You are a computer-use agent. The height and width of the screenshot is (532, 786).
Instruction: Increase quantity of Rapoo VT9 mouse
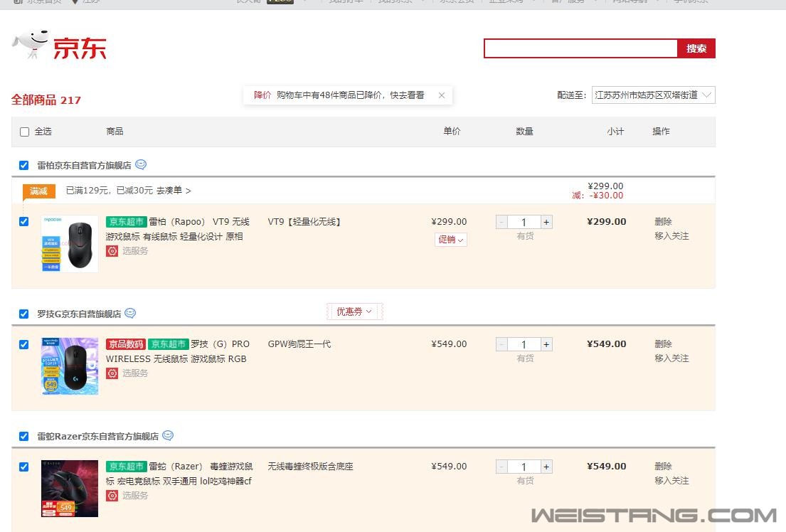546,222
